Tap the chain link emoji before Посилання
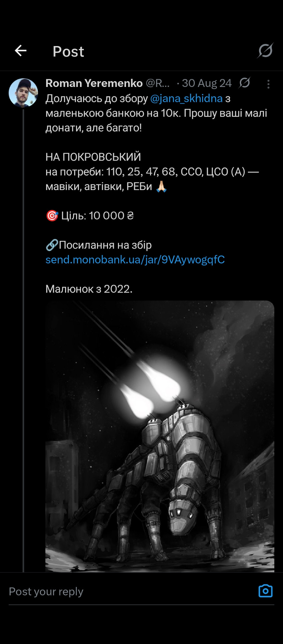This screenshot has height=644, width=283. tap(52, 245)
